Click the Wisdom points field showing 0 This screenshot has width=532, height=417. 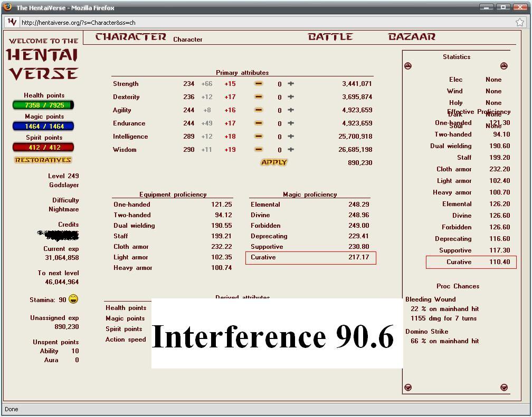(x=279, y=150)
